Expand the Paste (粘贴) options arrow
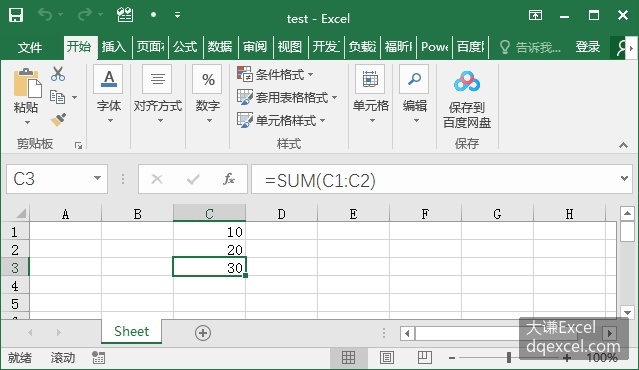The width and height of the screenshot is (639, 370). point(27,122)
